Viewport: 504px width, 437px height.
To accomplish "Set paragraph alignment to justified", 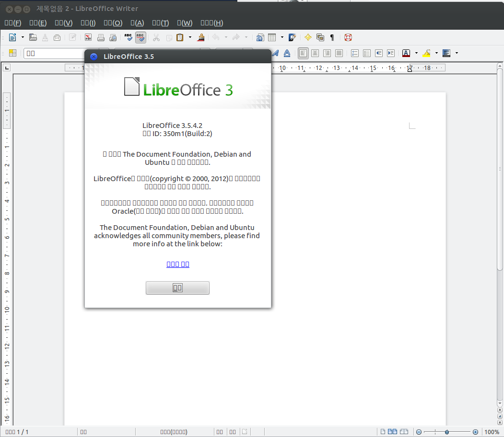I will tap(339, 53).
